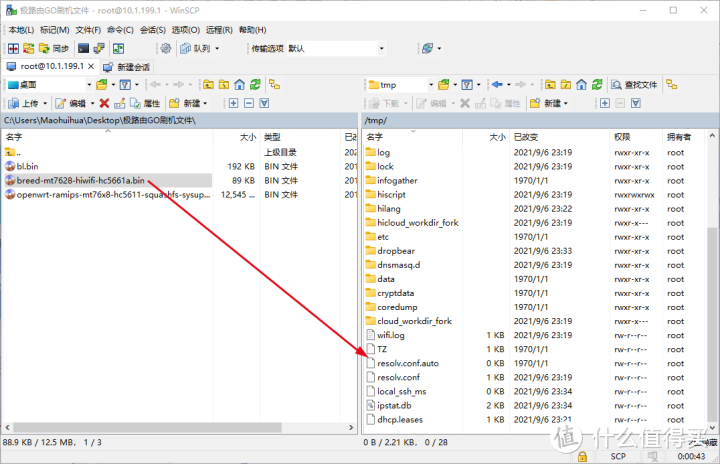The height and width of the screenshot is (464, 720).
Task: Click local unselect files minus icon
Action: click(x=249, y=103)
